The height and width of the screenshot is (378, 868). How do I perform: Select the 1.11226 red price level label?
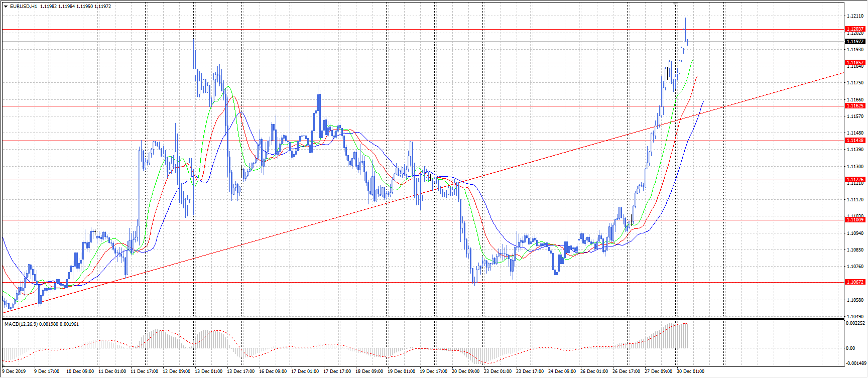[x=855, y=180]
